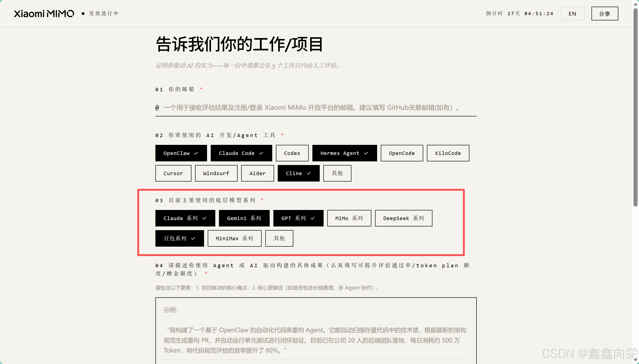The image size is (639, 364).
Task: Select the OpenCode tool option
Action: coord(402,153)
